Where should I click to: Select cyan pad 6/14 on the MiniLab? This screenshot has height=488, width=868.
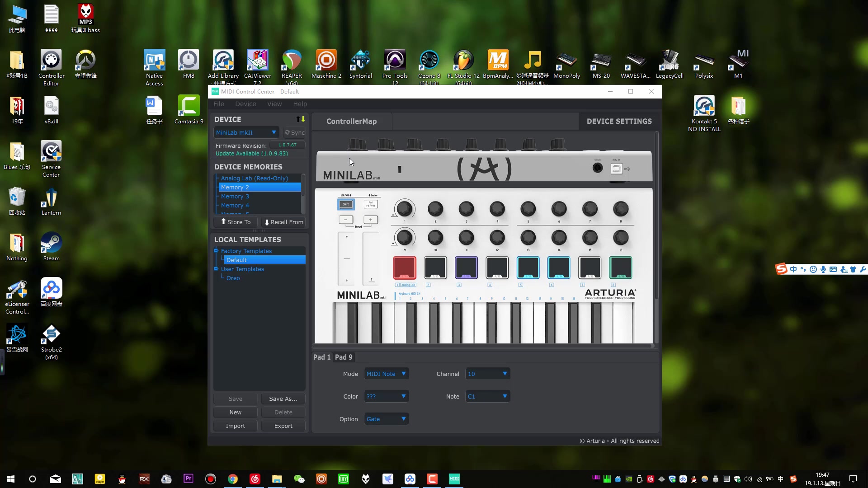point(559,267)
